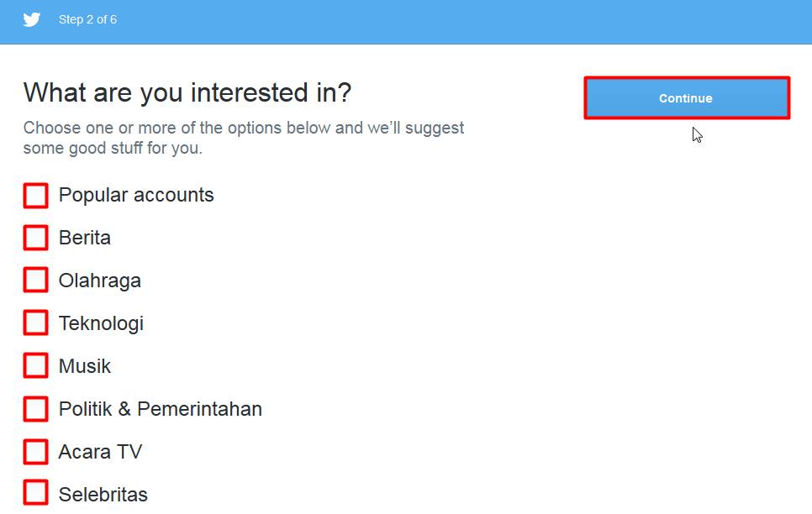
Task: Select the Teknologi checkbox
Action: (x=35, y=323)
